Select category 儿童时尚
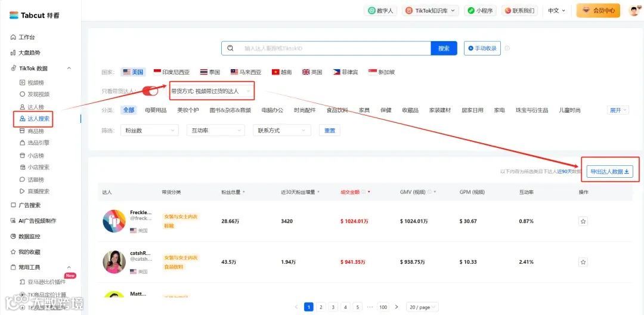Image resolution: width=644 pixels, height=315 pixels. (x=569, y=110)
